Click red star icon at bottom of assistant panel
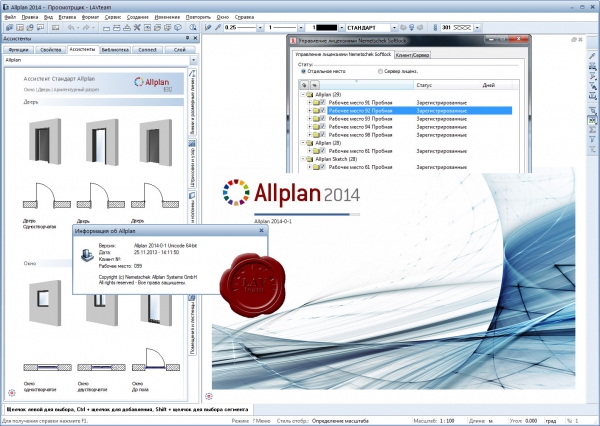Screen dimensions: 600x426 [x=12, y=393]
